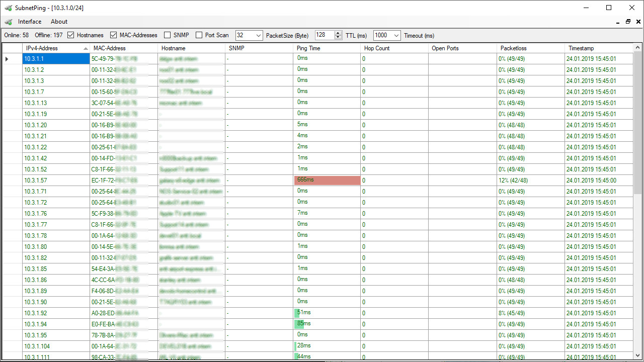Viewport: 644px width, 362px height.
Task: Increase the TTL value with up arrow
Action: point(339,33)
